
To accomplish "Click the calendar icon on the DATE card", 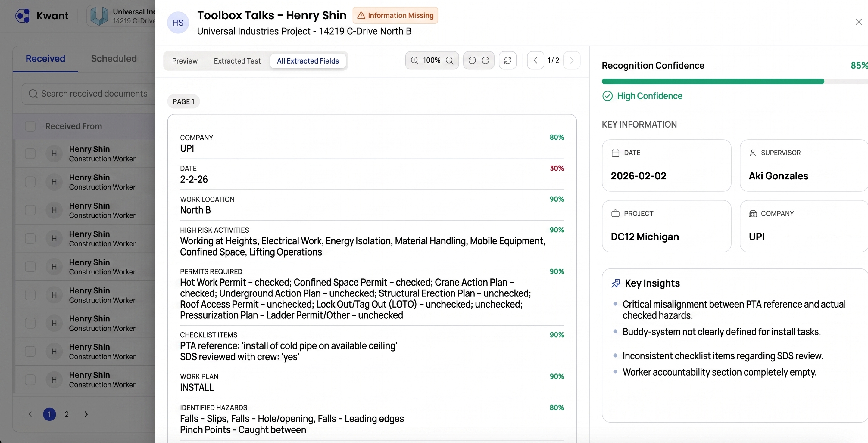I will (x=615, y=153).
